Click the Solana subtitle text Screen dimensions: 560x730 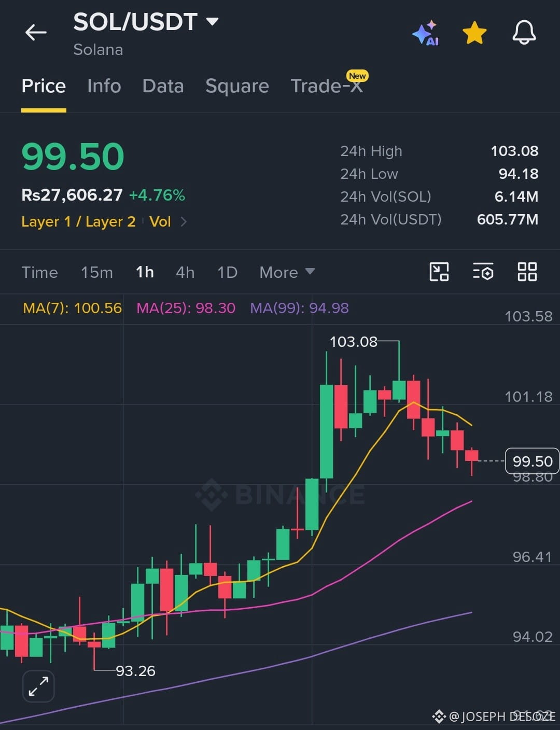click(x=98, y=50)
